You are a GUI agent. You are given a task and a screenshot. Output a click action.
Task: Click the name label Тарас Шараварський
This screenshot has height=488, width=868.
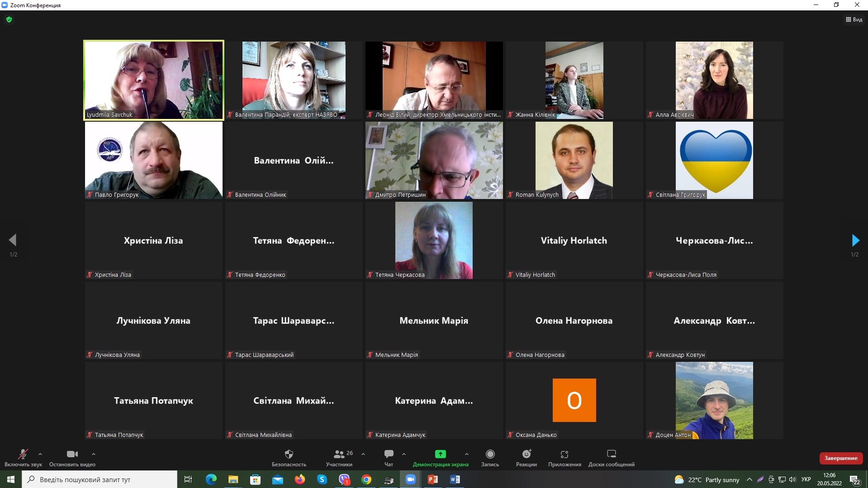(264, 355)
